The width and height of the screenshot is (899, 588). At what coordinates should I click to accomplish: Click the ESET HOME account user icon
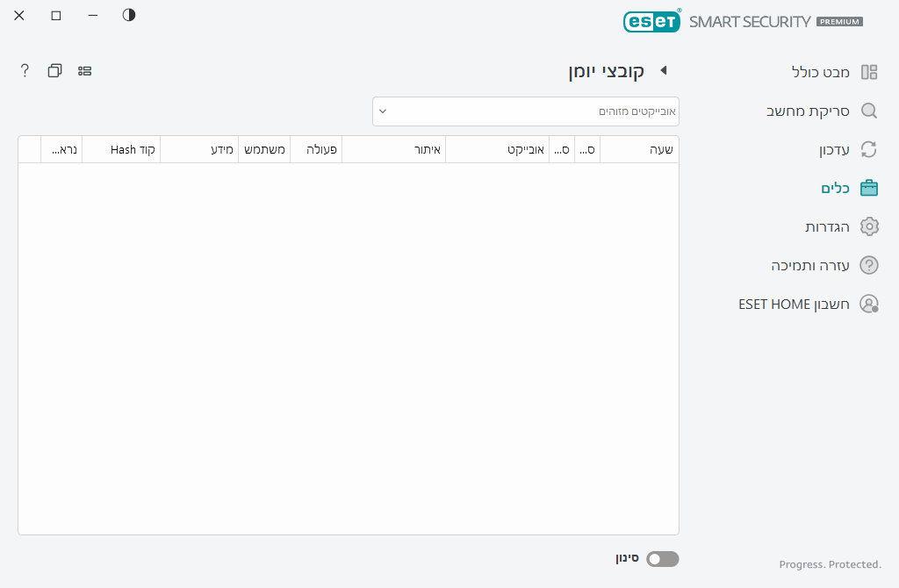pyautogui.click(x=869, y=304)
